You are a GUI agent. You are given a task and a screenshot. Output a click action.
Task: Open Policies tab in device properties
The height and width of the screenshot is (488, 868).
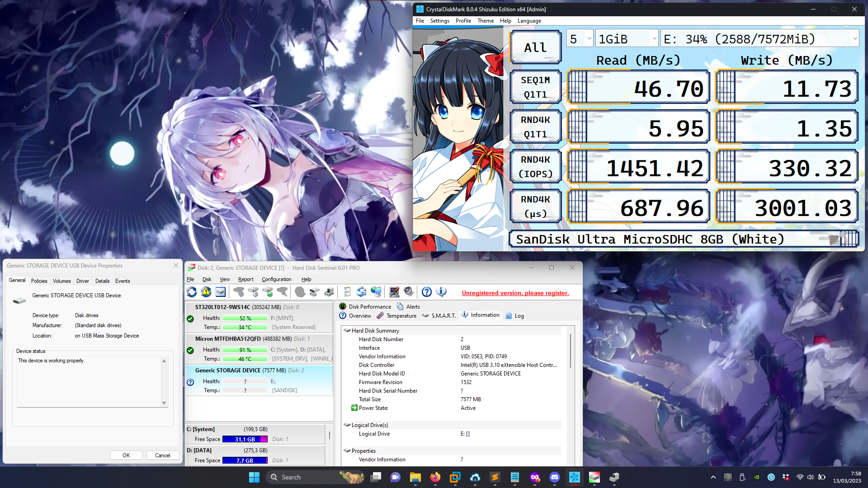coord(39,281)
